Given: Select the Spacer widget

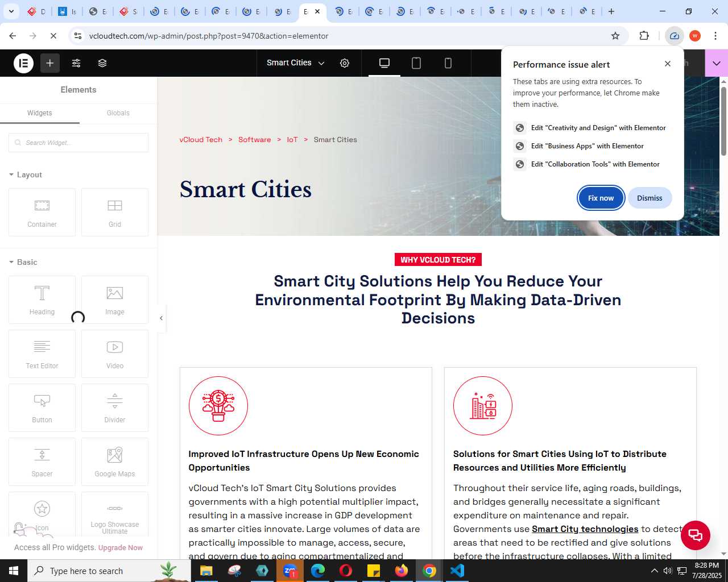Looking at the screenshot, I should pyautogui.click(x=42, y=462).
